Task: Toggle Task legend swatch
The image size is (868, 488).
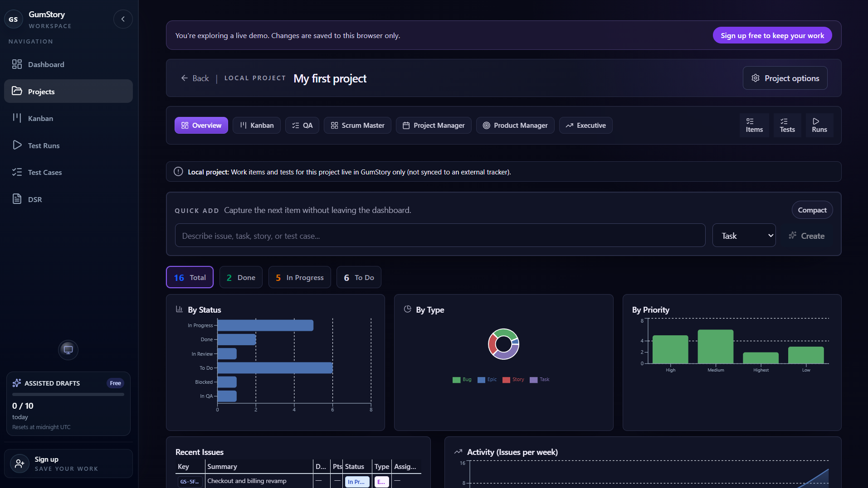Action: pos(533,380)
